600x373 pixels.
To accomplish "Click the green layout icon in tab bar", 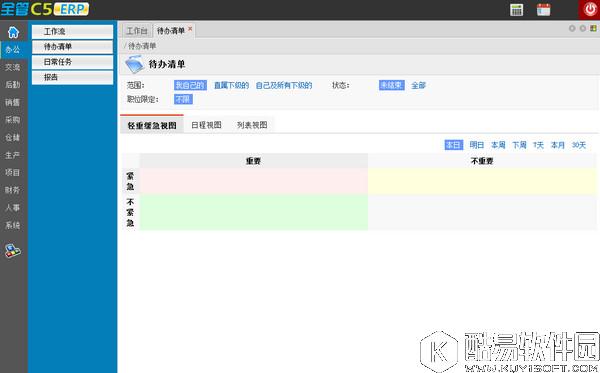I will (593, 28).
